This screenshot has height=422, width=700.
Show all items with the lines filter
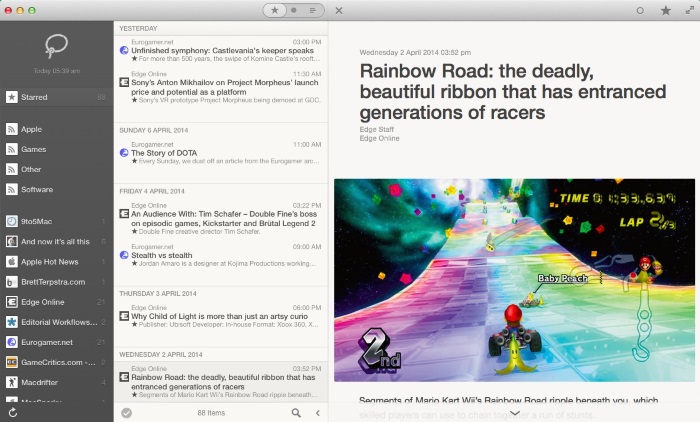[x=313, y=10]
